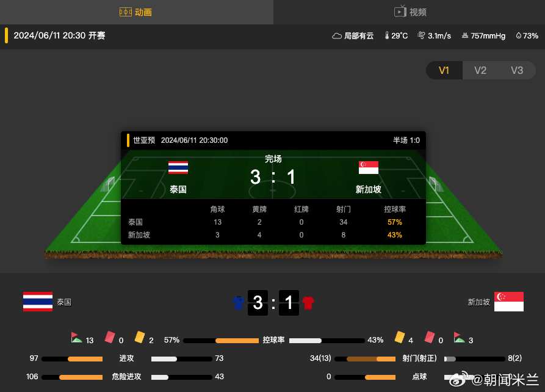The height and width of the screenshot is (392, 545).
Task: Click the 控球率 possession bar for Thailand
Action: (221, 341)
